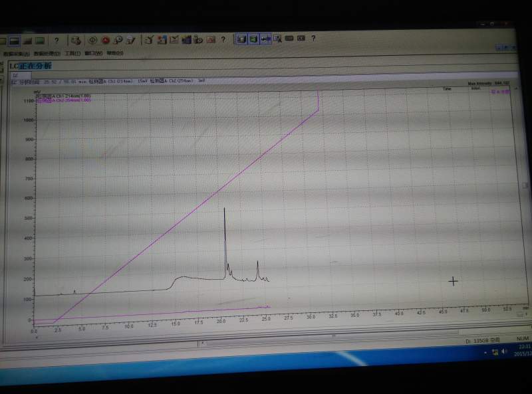Click the envelope-with-check icon

174,40
